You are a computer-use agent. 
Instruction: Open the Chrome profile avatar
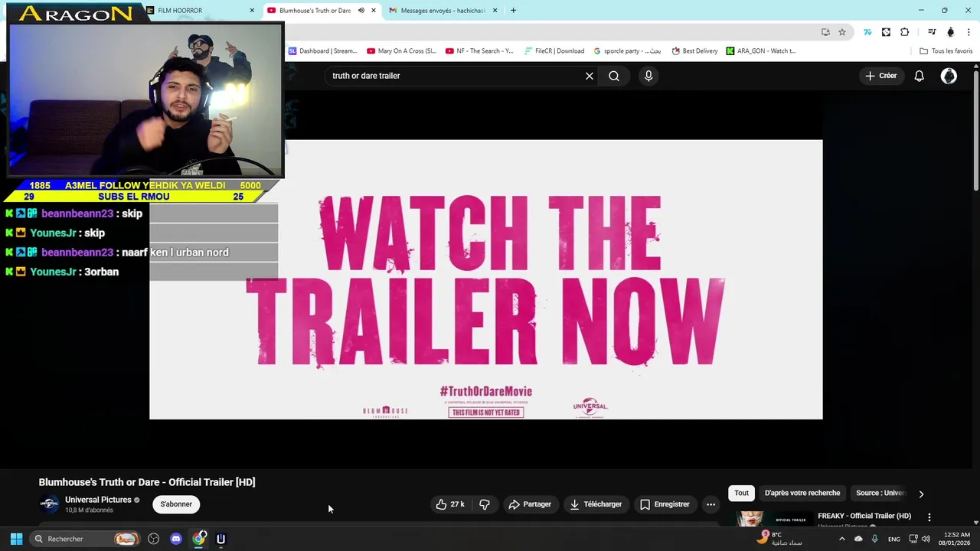point(951,32)
